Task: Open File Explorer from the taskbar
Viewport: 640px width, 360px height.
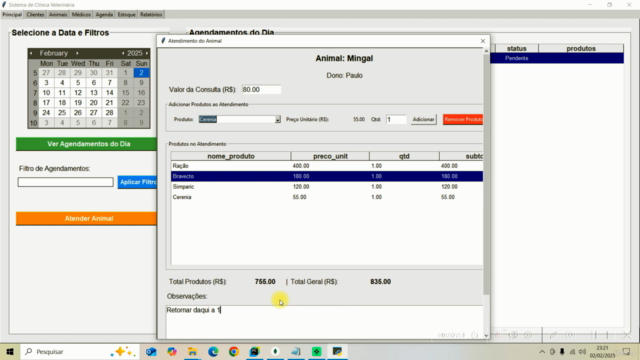Action: point(192,351)
